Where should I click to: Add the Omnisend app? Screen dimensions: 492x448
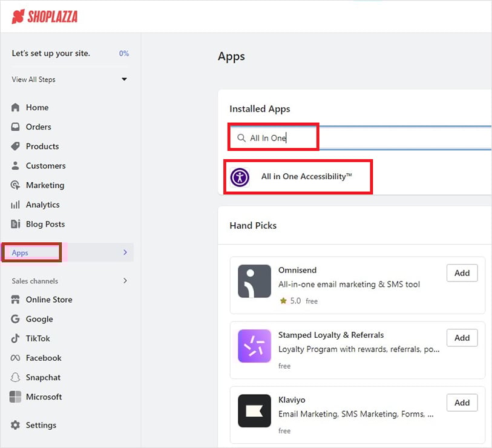462,273
